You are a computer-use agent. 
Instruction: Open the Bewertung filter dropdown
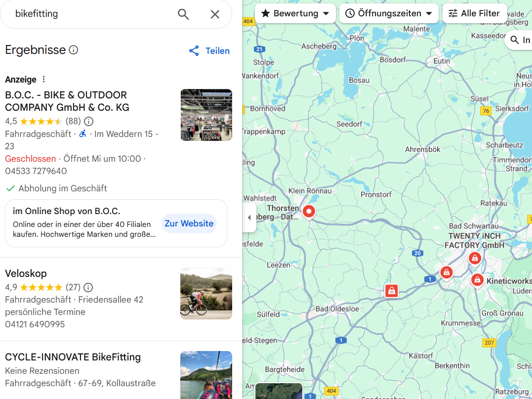(295, 13)
